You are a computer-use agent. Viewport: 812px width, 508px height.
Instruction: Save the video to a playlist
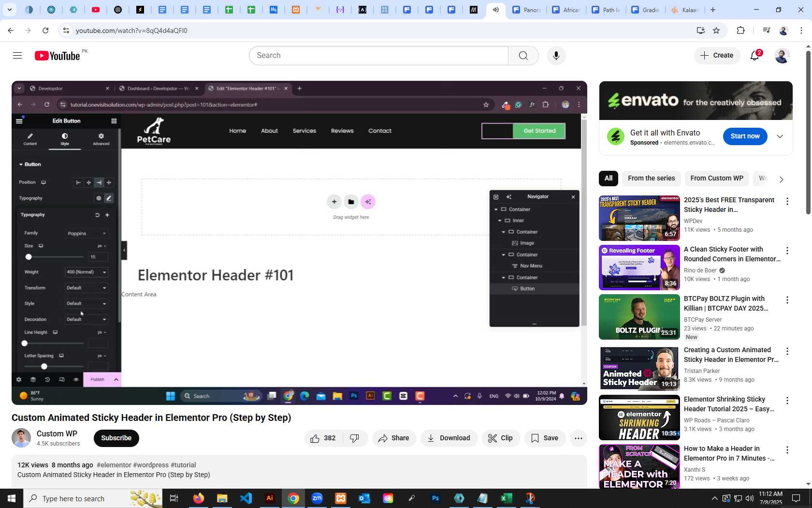[x=545, y=438]
